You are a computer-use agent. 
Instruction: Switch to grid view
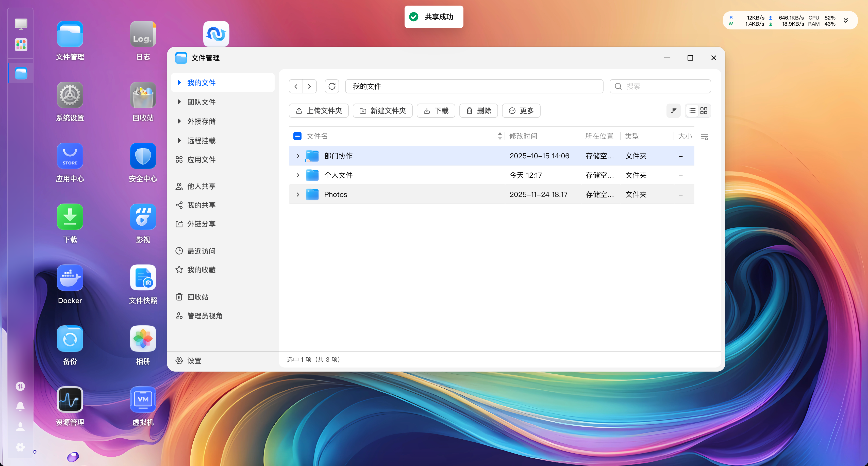[x=704, y=110]
